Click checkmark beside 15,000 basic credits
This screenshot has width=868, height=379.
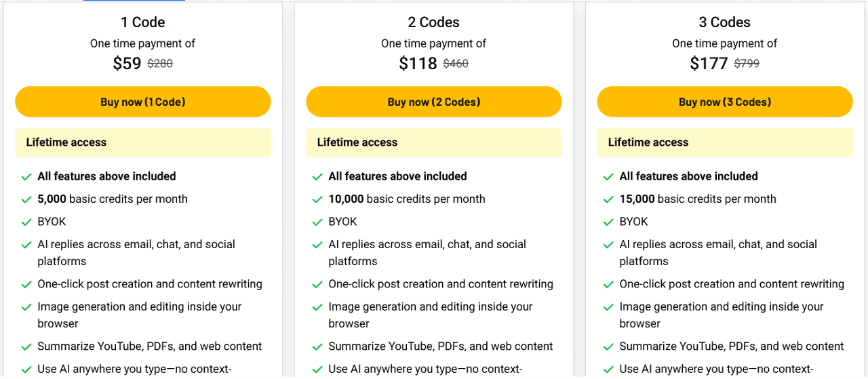[x=608, y=199]
